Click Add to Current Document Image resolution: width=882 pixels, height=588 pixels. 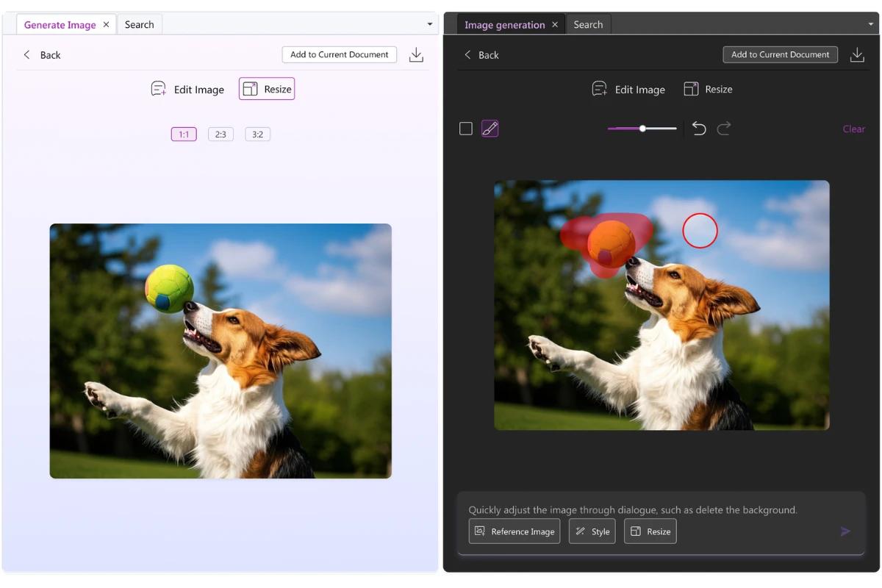click(x=339, y=54)
